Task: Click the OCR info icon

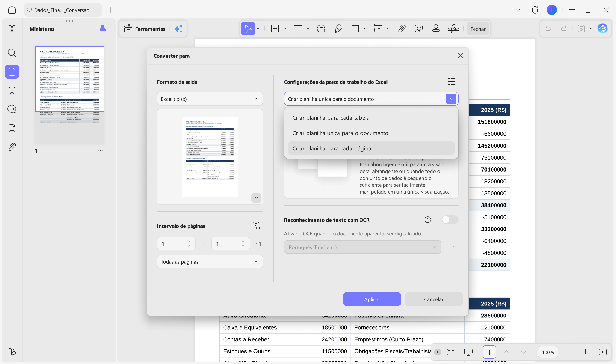Action: (428, 220)
